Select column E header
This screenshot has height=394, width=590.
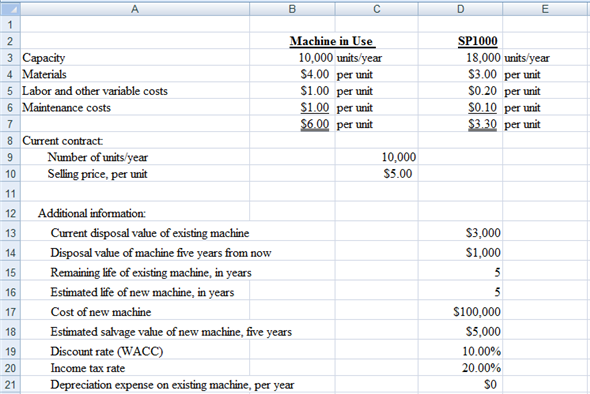pyautogui.click(x=546, y=9)
